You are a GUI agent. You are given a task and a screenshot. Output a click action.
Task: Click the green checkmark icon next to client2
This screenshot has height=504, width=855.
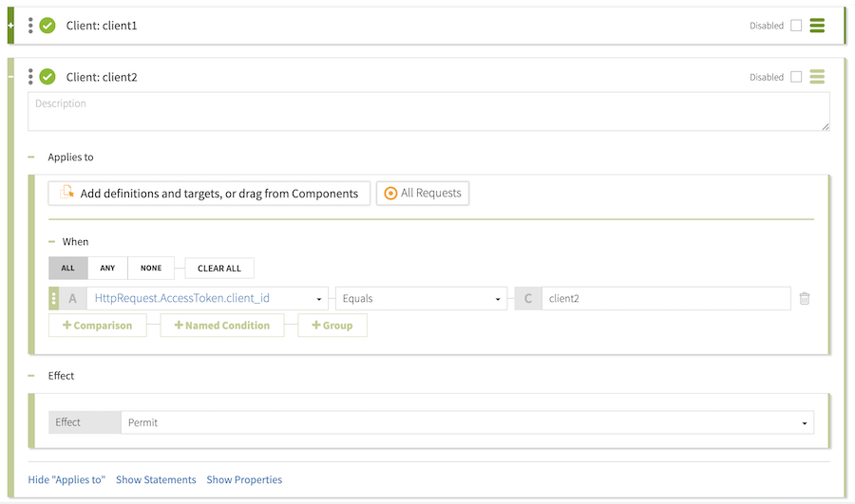tap(47, 77)
